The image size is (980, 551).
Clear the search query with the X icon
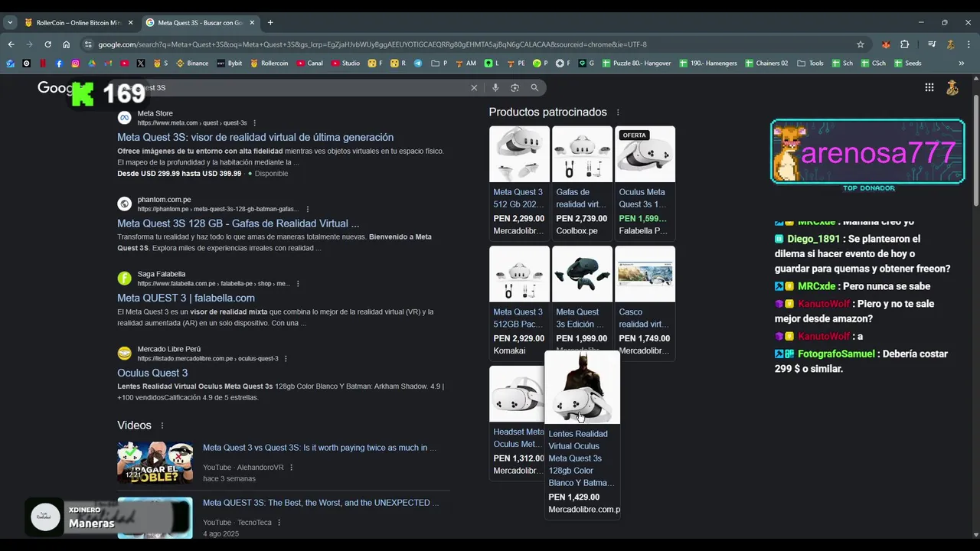pos(474,88)
